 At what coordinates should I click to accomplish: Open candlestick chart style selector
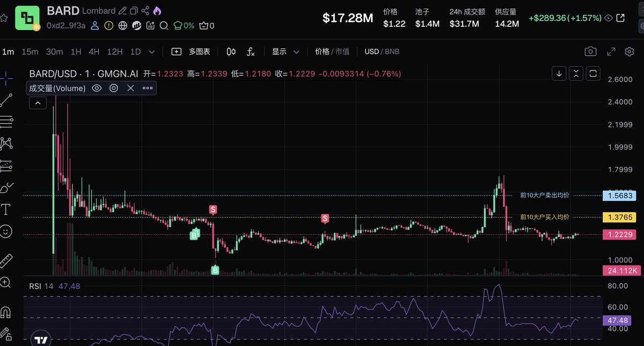(x=231, y=52)
